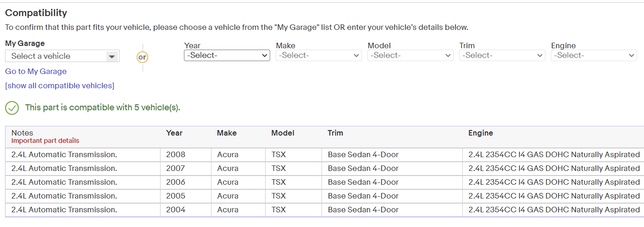Viewport: 644px width, 227px height.
Task: Select the 2004 Acura TSX row
Action: tap(324, 210)
